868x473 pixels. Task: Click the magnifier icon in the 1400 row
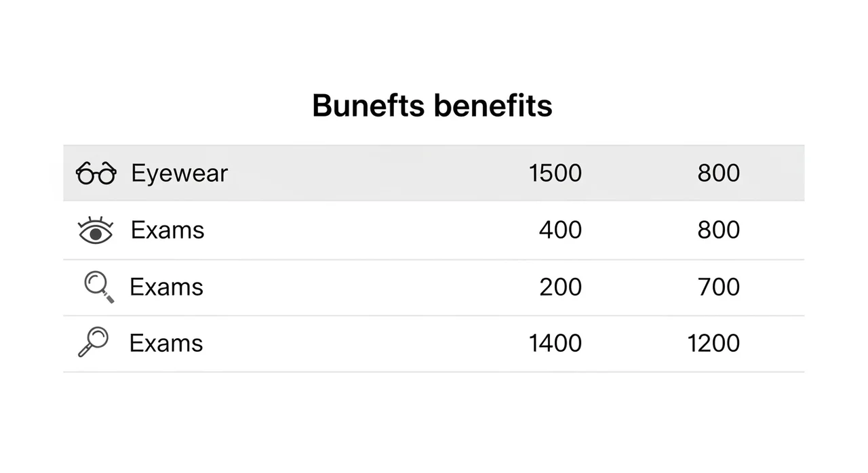pyautogui.click(x=94, y=342)
